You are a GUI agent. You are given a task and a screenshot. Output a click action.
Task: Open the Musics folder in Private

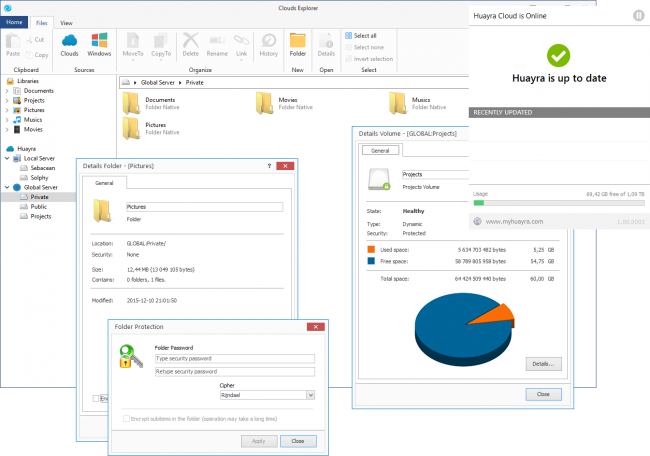click(418, 103)
